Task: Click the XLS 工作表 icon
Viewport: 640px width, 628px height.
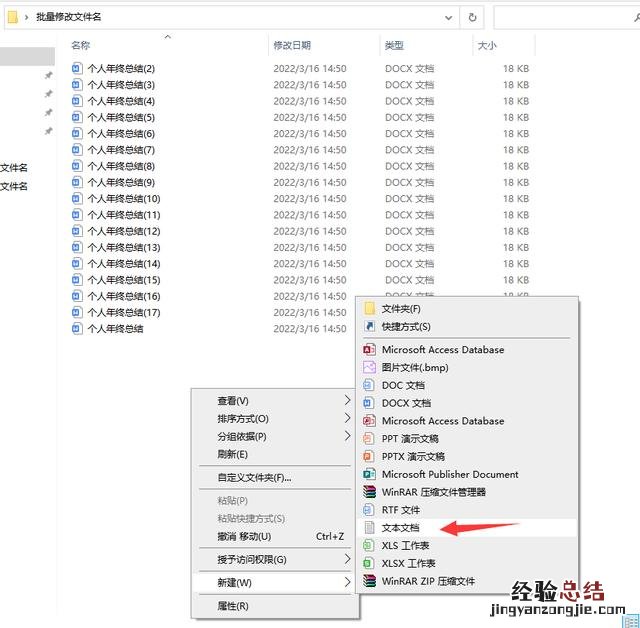Action: (x=369, y=546)
